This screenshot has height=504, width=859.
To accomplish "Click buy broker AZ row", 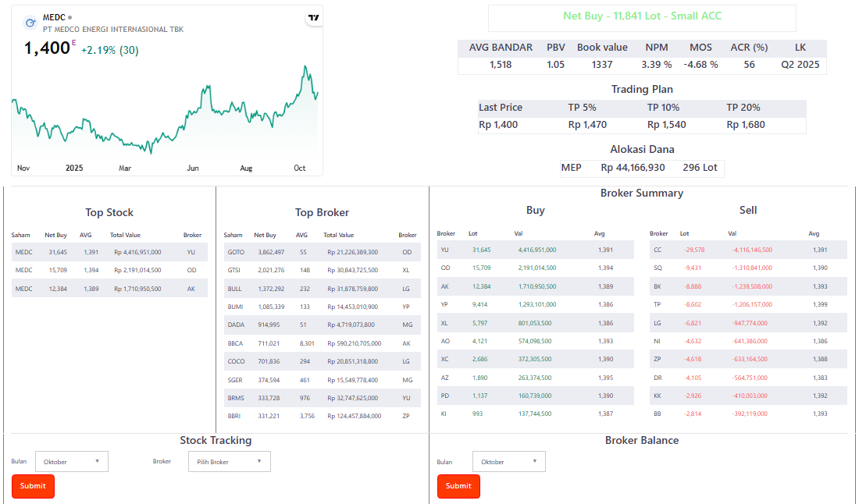I will tap(535, 378).
